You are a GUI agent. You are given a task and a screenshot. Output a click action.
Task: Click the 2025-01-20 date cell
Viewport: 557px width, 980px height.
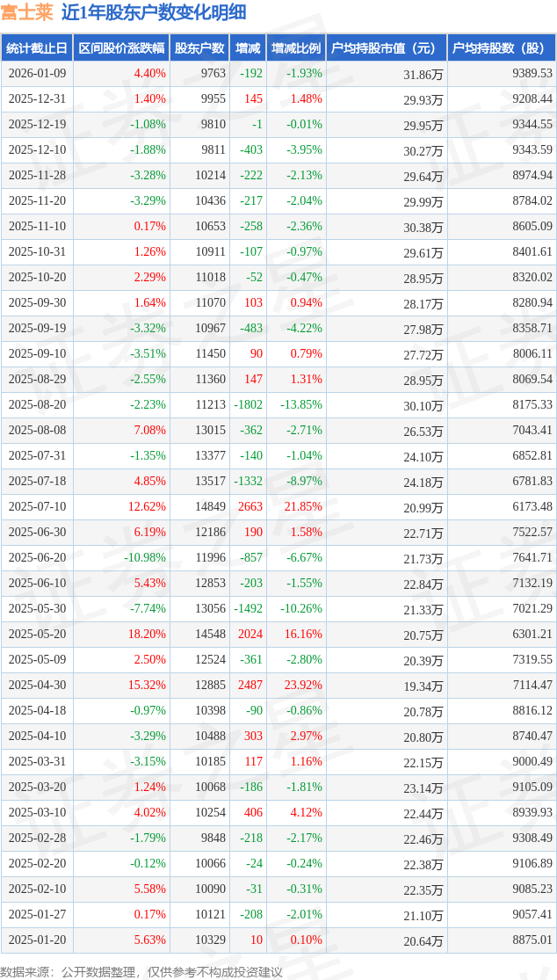[37, 940]
